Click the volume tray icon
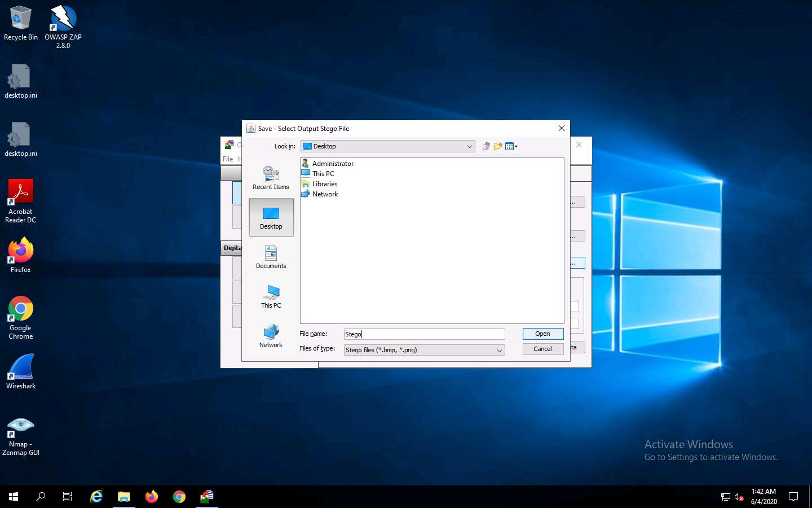 click(739, 497)
